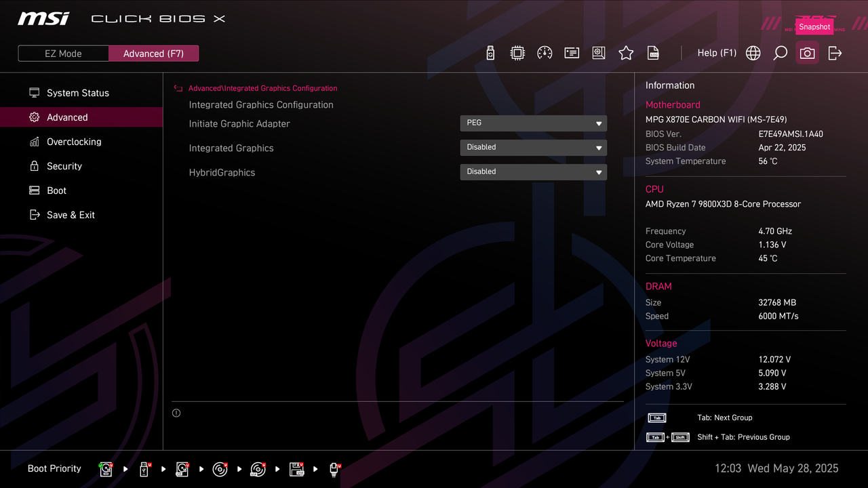Open Initiate Graphic Adapter PEG dropdown
Viewport: 868px width, 488px height.
pyautogui.click(x=534, y=123)
